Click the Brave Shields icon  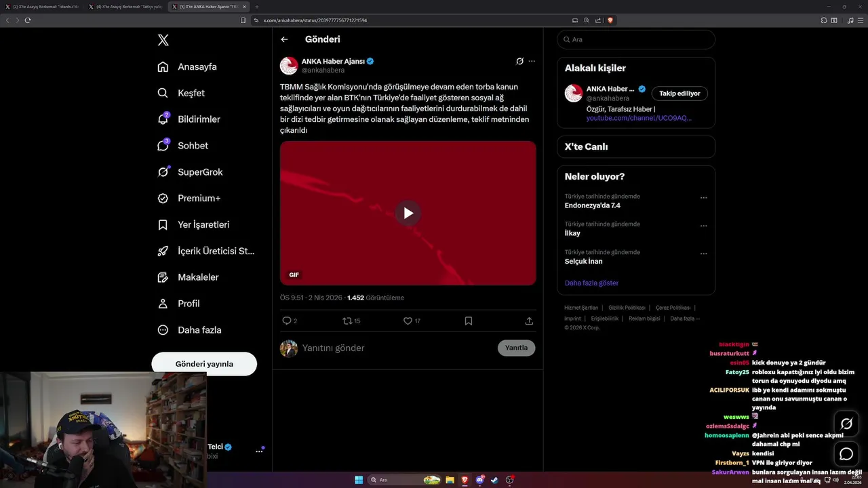pyautogui.click(x=610, y=20)
